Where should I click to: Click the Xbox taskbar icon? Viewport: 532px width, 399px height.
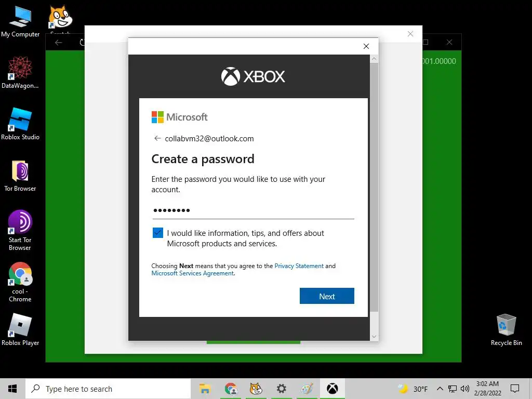coord(332,389)
